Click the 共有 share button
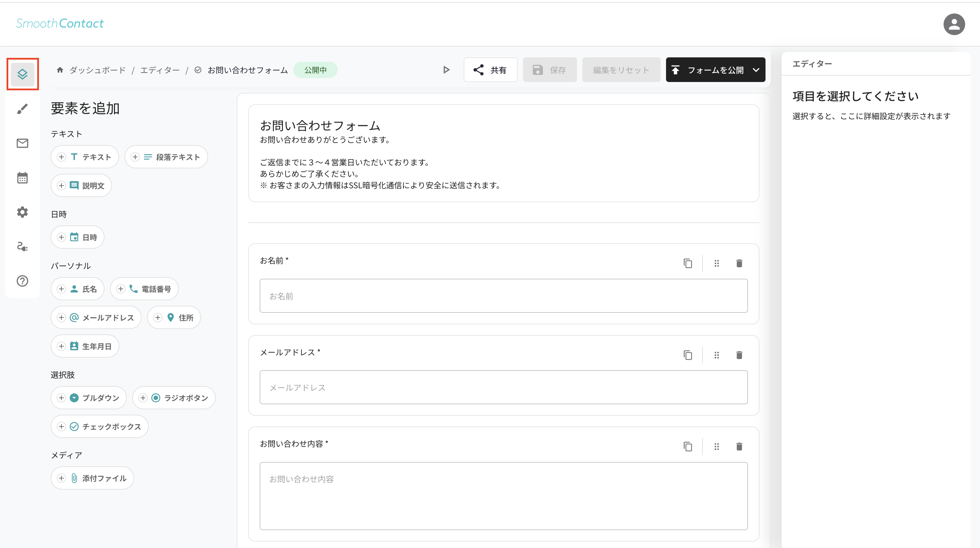 [x=490, y=70]
